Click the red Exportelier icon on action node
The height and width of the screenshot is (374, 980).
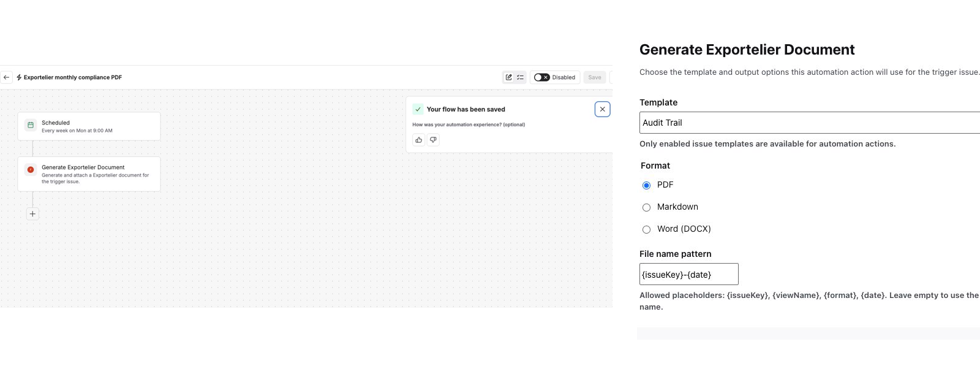pyautogui.click(x=31, y=170)
